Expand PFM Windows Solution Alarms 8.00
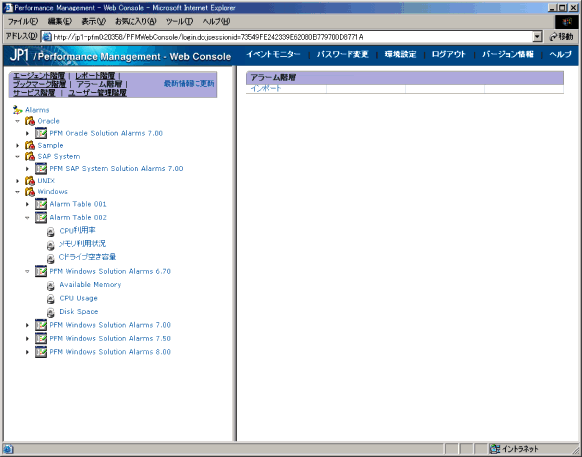 [x=27, y=352]
